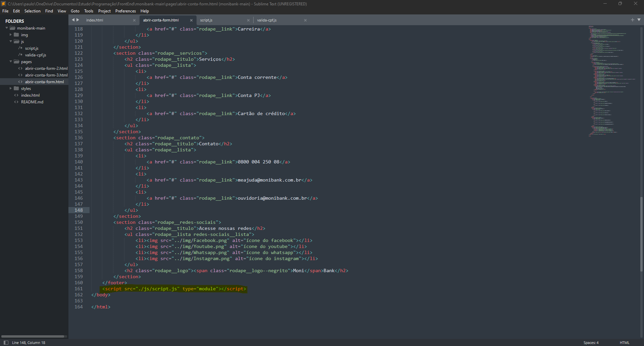The image size is (644, 346).
Task: Open abrir-conta-form-3.html in sidebar
Action: coord(46,75)
